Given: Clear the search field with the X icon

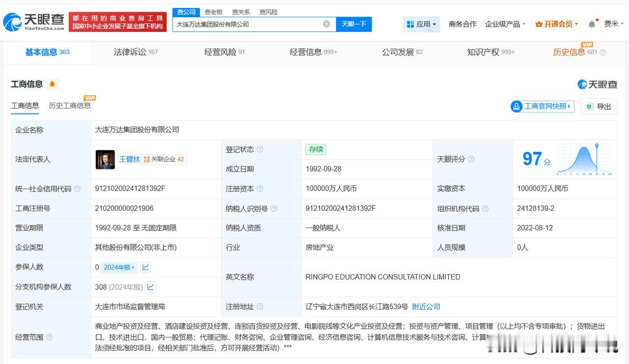Looking at the screenshot, I should [326, 24].
